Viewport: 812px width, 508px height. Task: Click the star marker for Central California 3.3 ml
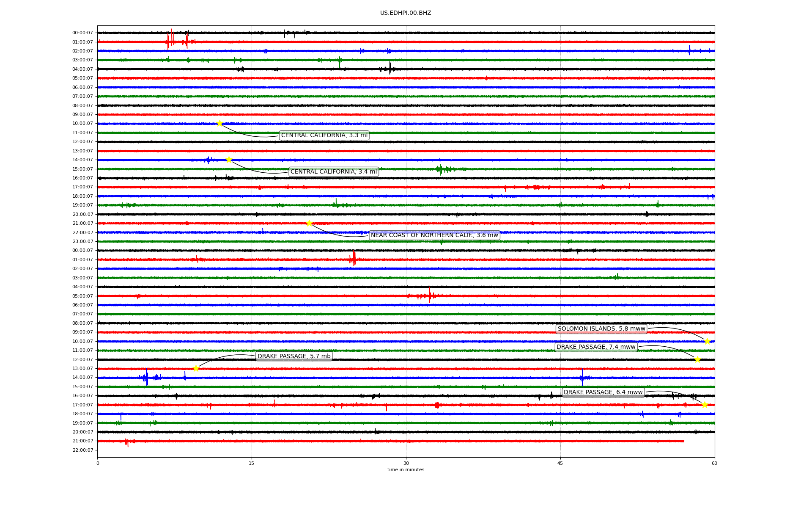click(x=219, y=123)
